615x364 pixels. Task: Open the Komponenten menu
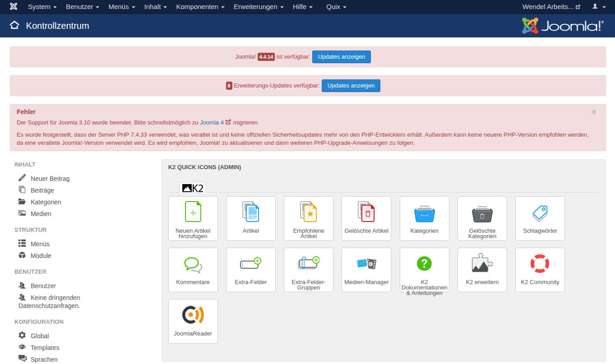pos(200,7)
